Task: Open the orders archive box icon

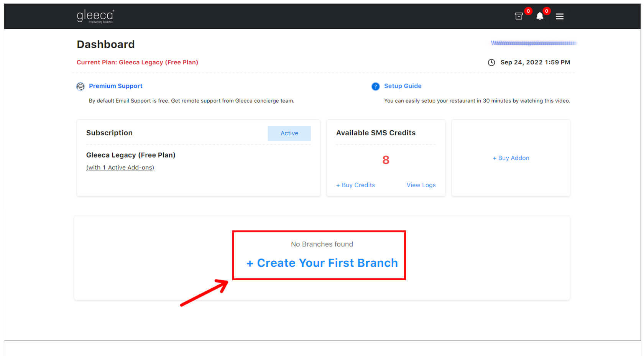Action: tap(519, 16)
